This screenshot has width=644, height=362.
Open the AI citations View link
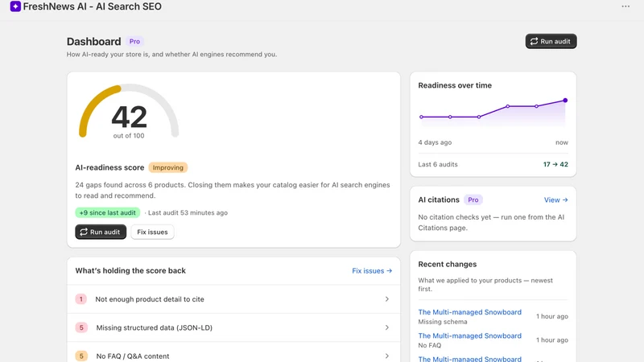[555, 200]
